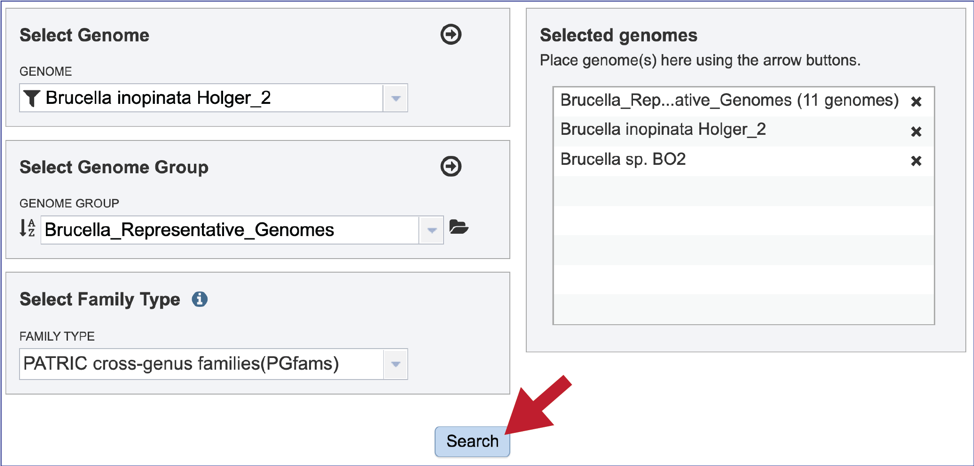Open the Genome Group dropdown arrow
Screen dimensions: 974x466
coord(431,230)
